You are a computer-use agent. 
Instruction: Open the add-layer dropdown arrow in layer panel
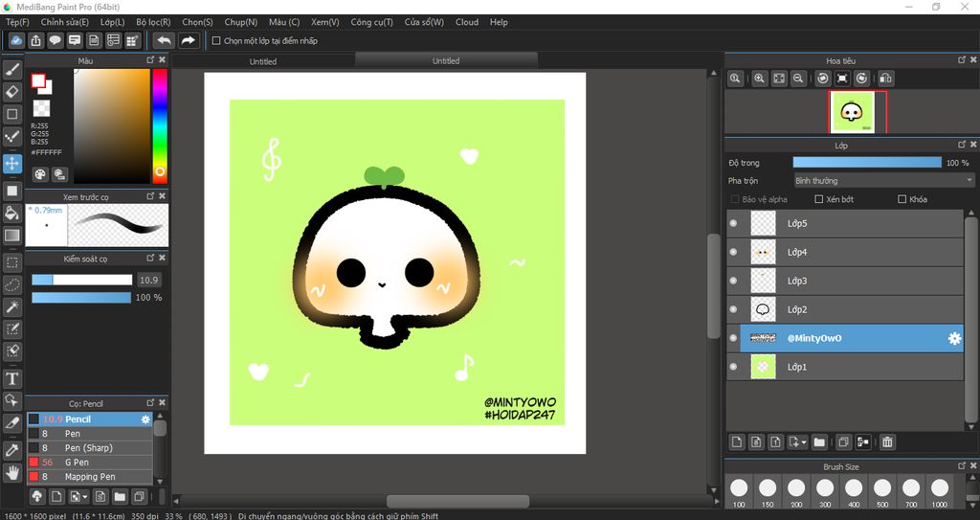pos(803,442)
